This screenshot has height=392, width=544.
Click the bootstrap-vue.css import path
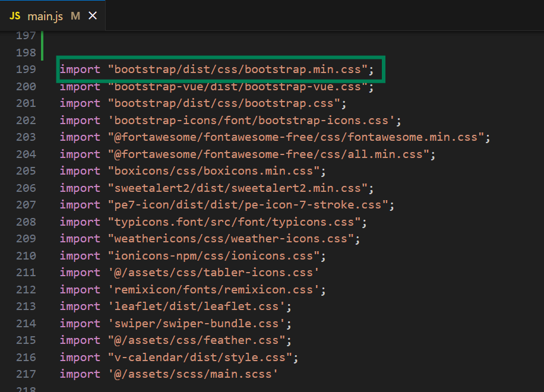pyautogui.click(x=238, y=87)
